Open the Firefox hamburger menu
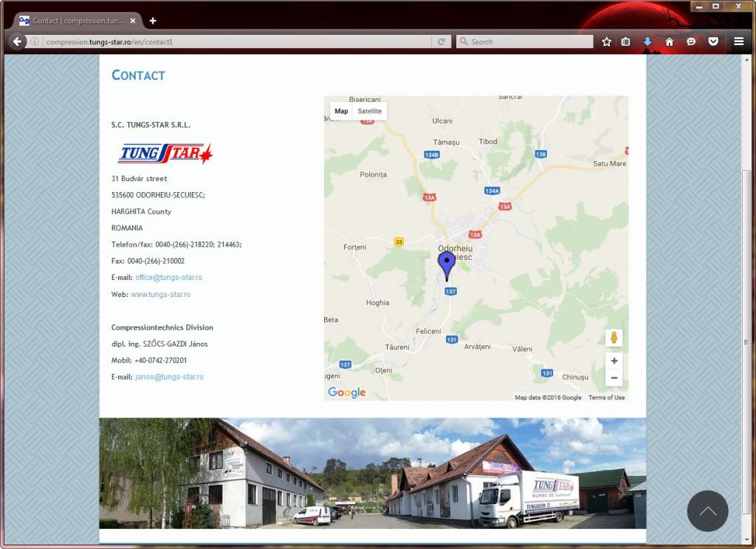The height and width of the screenshot is (549, 756). pyautogui.click(x=738, y=42)
